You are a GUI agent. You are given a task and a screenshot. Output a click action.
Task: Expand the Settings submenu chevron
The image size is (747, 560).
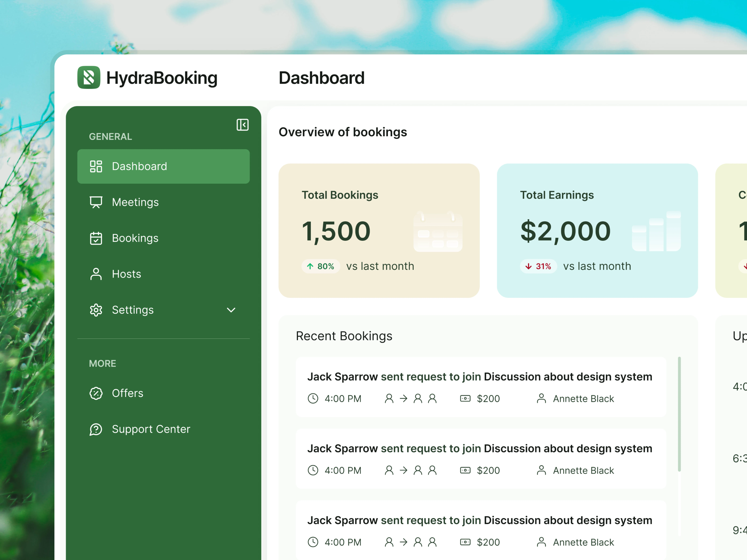[x=231, y=310]
